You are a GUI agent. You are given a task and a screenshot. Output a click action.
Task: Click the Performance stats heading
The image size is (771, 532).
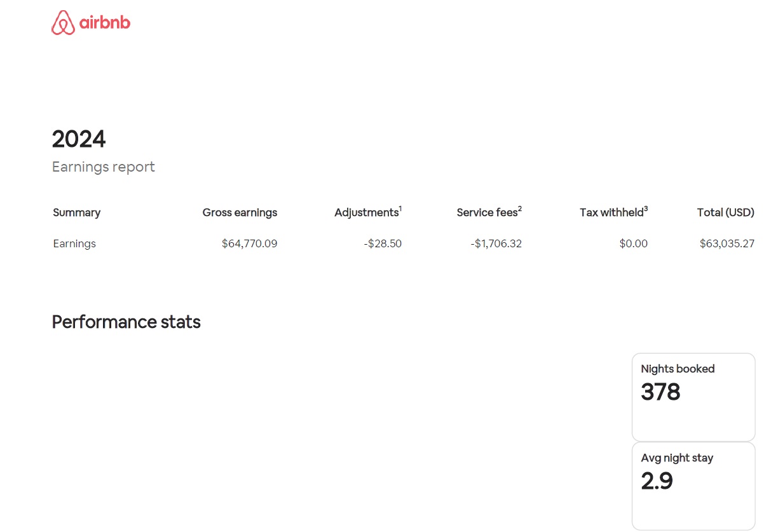(126, 322)
